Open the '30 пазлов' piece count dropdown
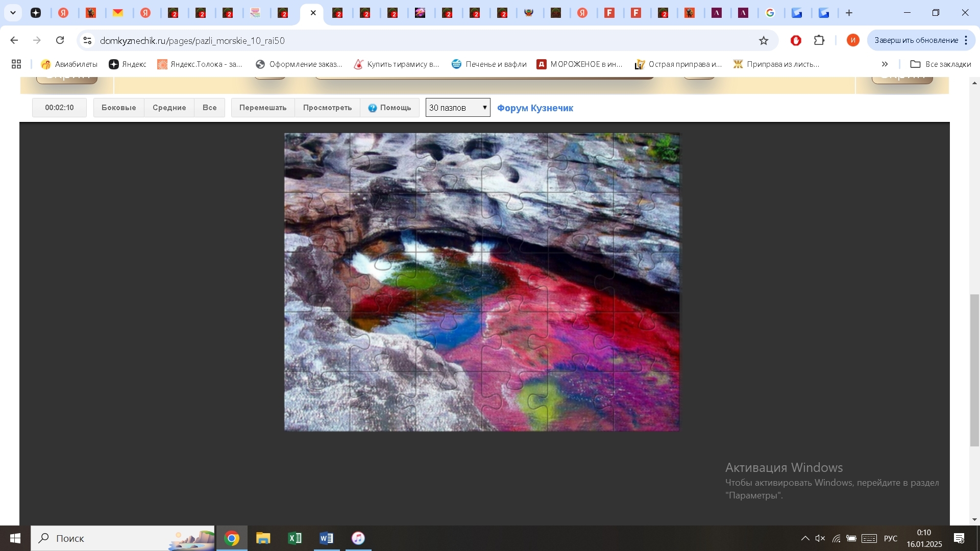This screenshot has width=980, height=551. click(x=458, y=108)
